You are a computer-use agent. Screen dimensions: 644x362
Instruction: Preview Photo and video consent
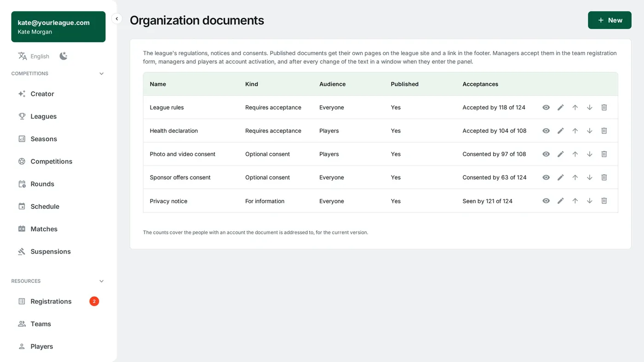point(546,154)
